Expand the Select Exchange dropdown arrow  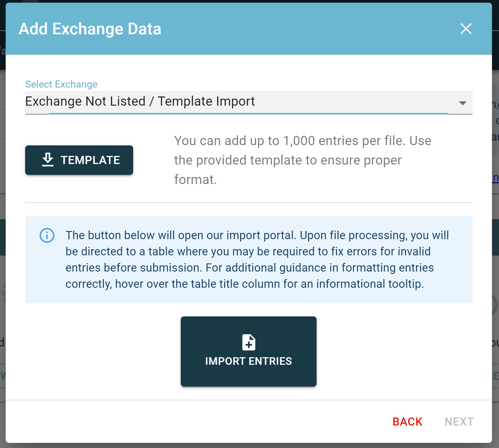click(463, 103)
